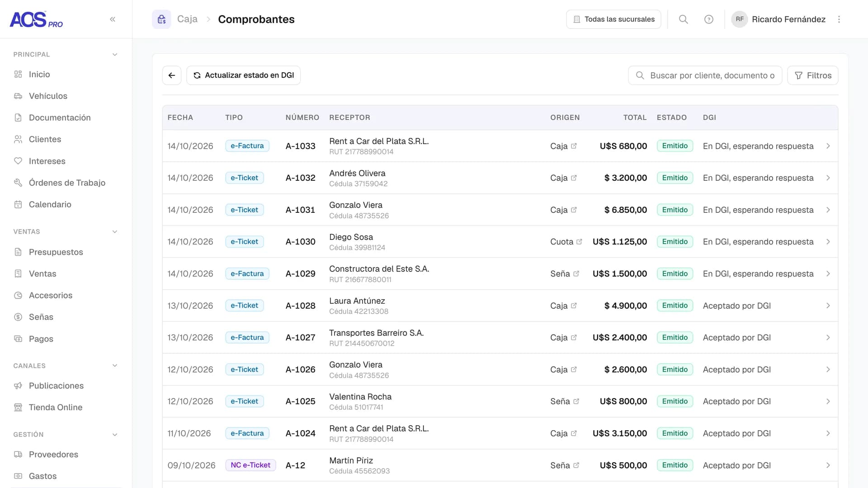868x488 pixels.
Task: Click the Calendario sidebar icon
Action: pyautogui.click(x=18, y=204)
